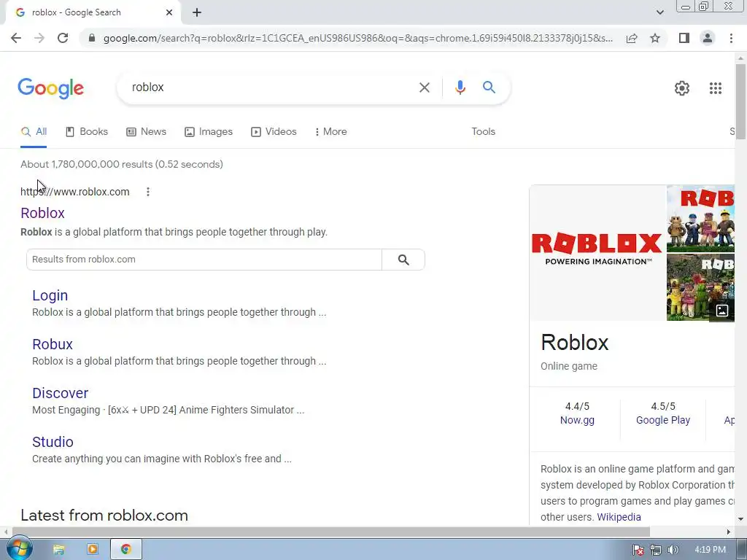Share this page icon in address bar

click(x=632, y=38)
